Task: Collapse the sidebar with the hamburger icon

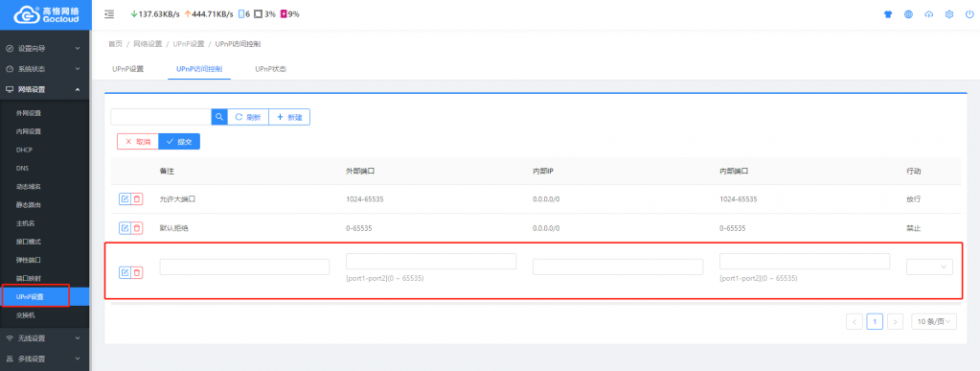Action: point(109,13)
